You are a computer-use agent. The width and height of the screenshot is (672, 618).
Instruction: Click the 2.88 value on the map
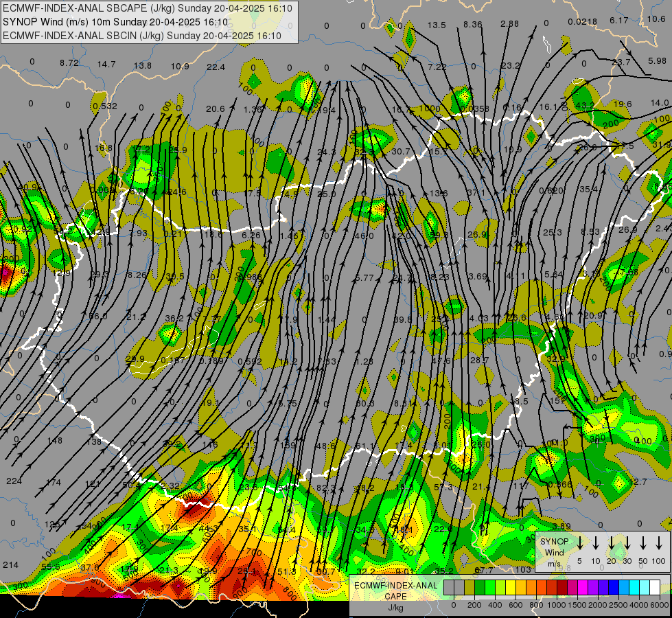509,24
